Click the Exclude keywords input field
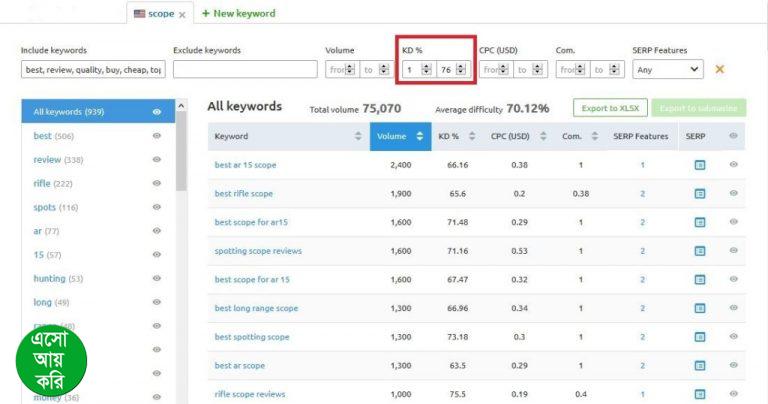The height and width of the screenshot is (404, 768). (245, 70)
